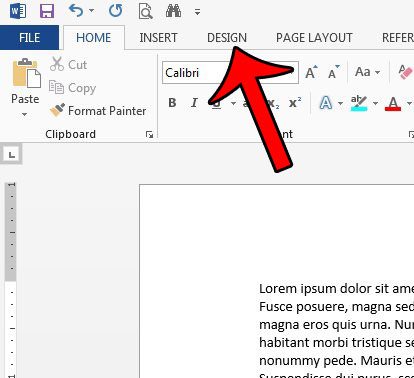Open font color dropdown arrow
This screenshot has height=378, width=414.
(409, 103)
